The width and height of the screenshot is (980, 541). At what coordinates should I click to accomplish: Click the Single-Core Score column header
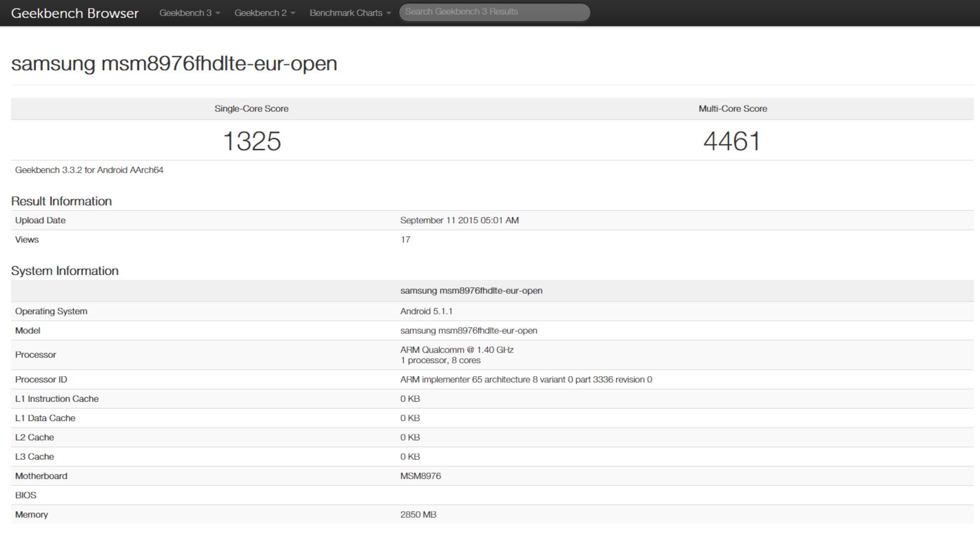tap(251, 109)
